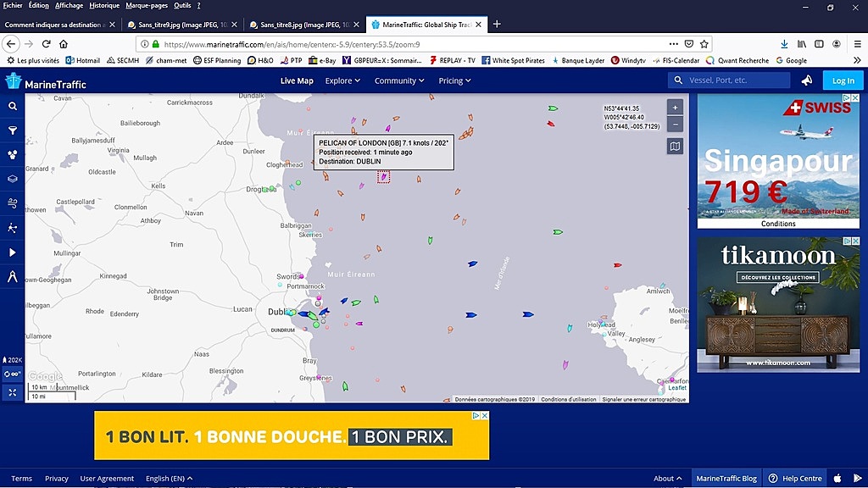868x488 pixels.
Task: Open the density maps cluster tool
Action: [x=12, y=155]
